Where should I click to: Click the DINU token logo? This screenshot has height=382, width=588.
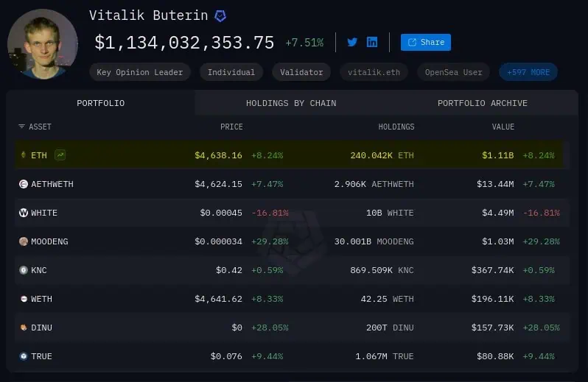(24, 328)
